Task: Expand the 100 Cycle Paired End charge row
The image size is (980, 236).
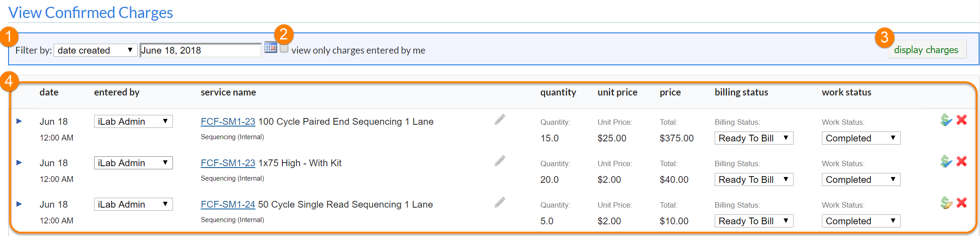Action: pyautogui.click(x=19, y=121)
